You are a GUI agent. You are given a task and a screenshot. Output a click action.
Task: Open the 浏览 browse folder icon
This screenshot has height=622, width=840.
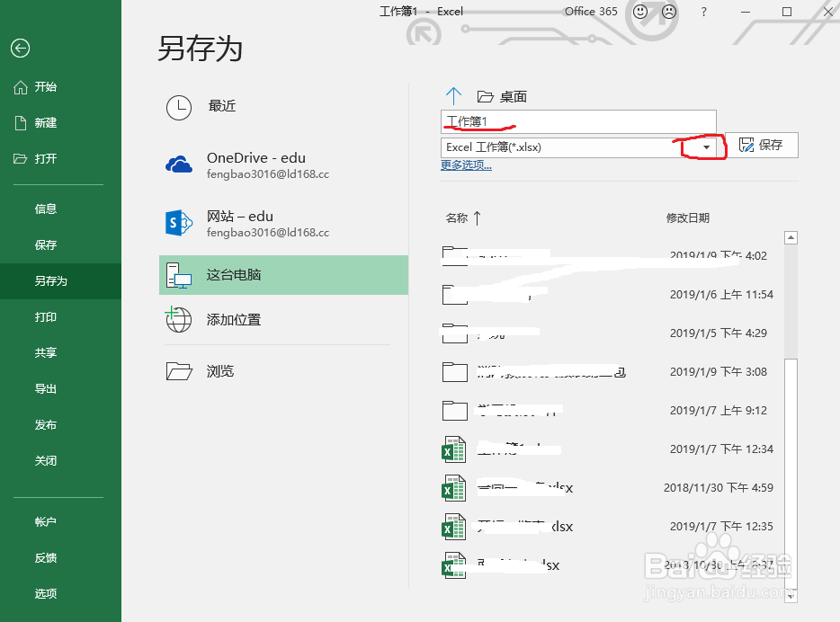(180, 370)
